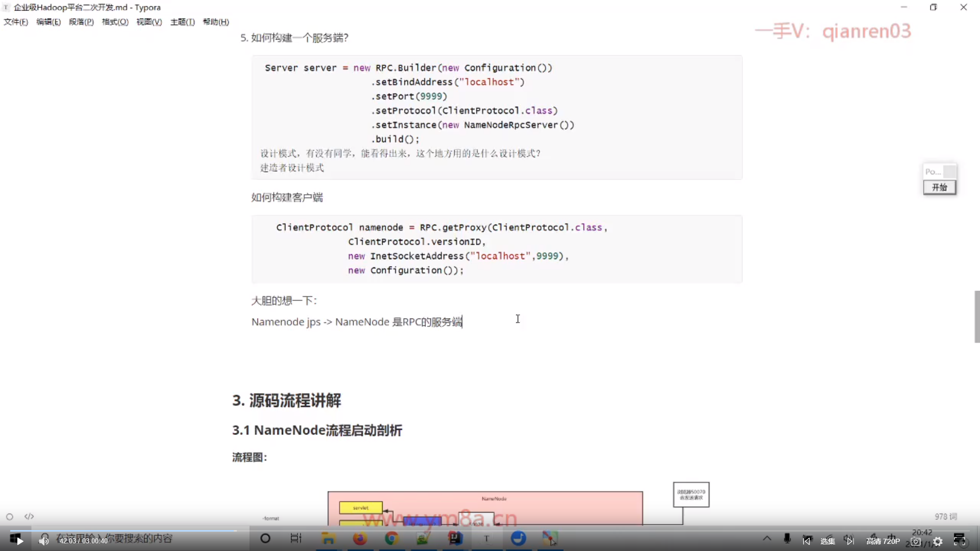The width and height of the screenshot is (980, 551).
Task: Open Firefox from the taskbar
Action: (x=360, y=538)
